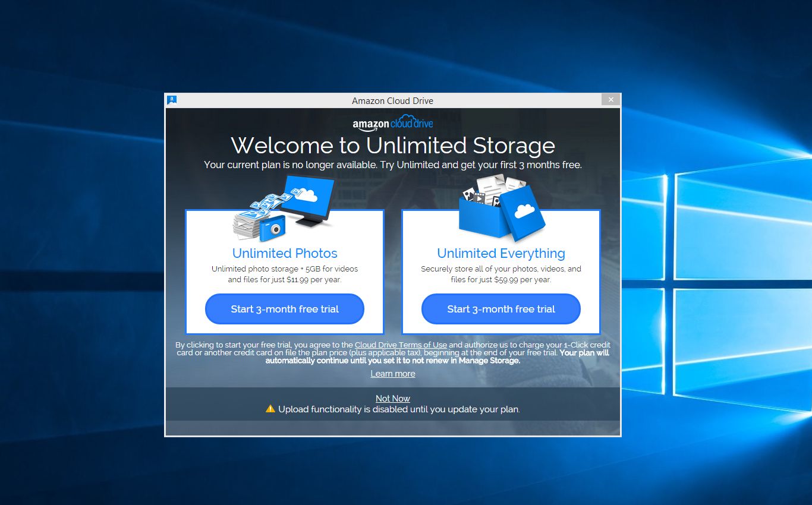812x505 pixels.
Task: Close the Amazon Cloud Drive window
Action: tap(610, 100)
